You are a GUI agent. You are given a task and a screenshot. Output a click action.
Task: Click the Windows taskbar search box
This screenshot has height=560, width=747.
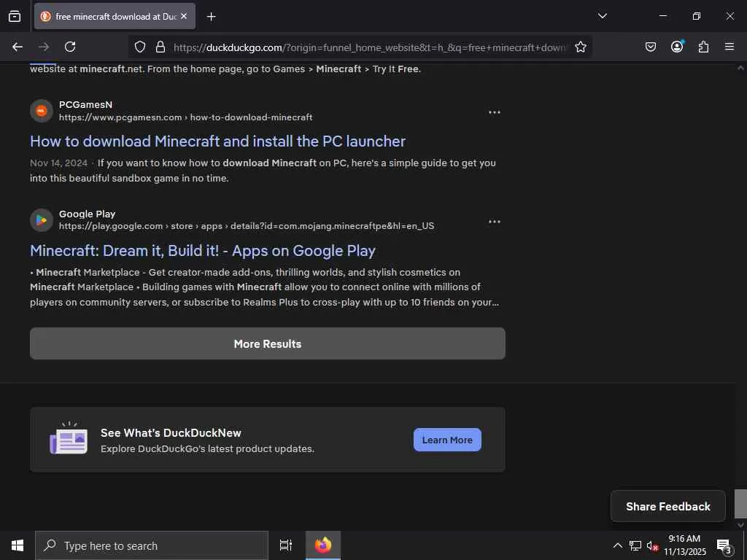coord(152,545)
